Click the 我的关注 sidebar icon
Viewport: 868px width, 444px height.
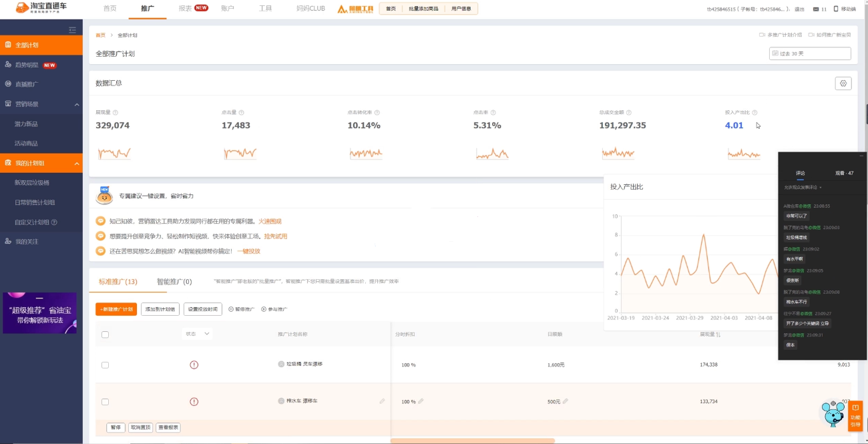(x=8, y=241)
